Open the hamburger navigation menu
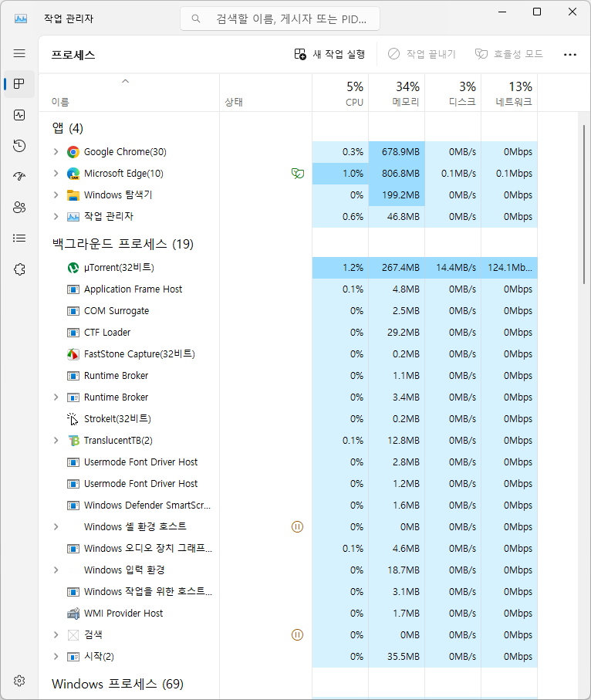 [x=19, y=53]
